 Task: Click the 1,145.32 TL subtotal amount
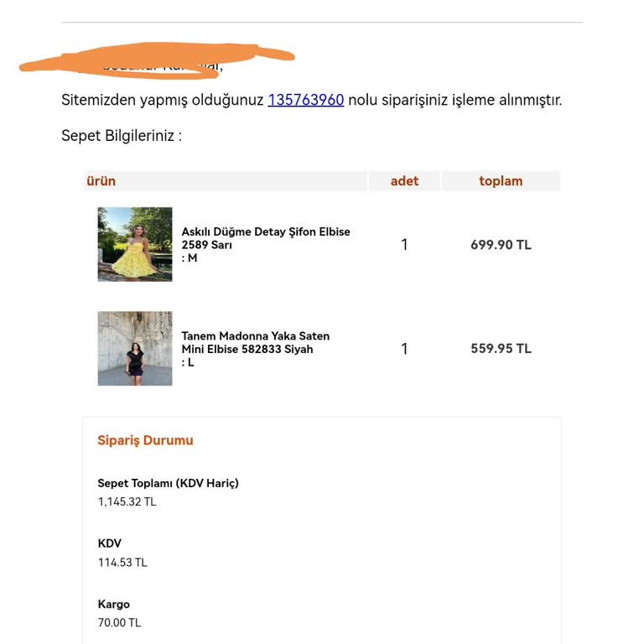(x=127, y=501)
